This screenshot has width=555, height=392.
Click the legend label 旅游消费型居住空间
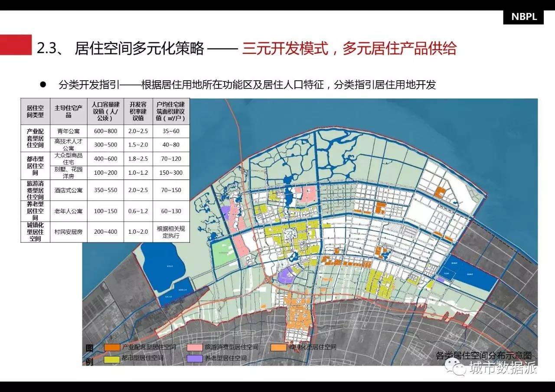[x=232, y=347]
